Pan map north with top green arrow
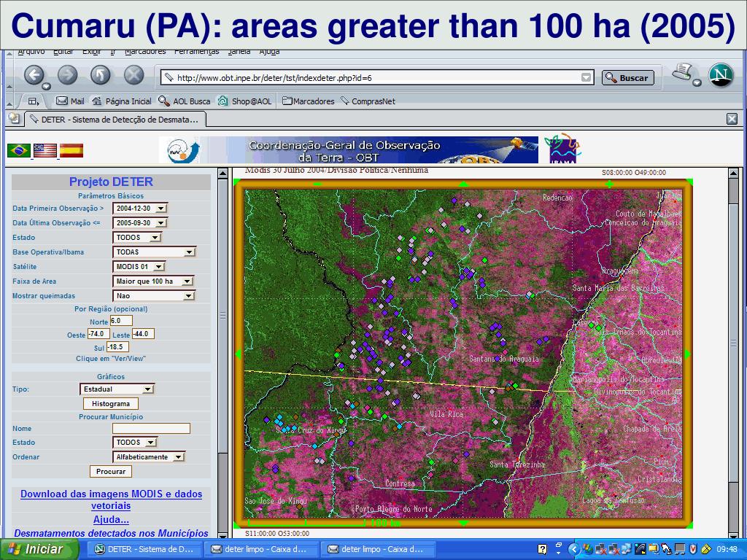 pos(463,184)
